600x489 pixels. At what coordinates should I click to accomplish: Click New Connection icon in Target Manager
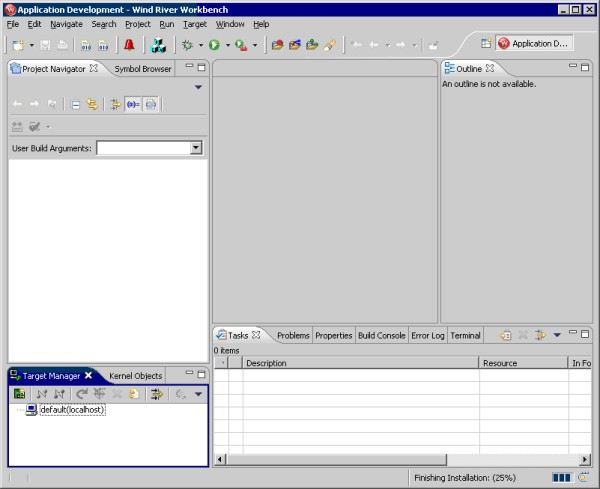pyautogui.click(x=19, y=395)
